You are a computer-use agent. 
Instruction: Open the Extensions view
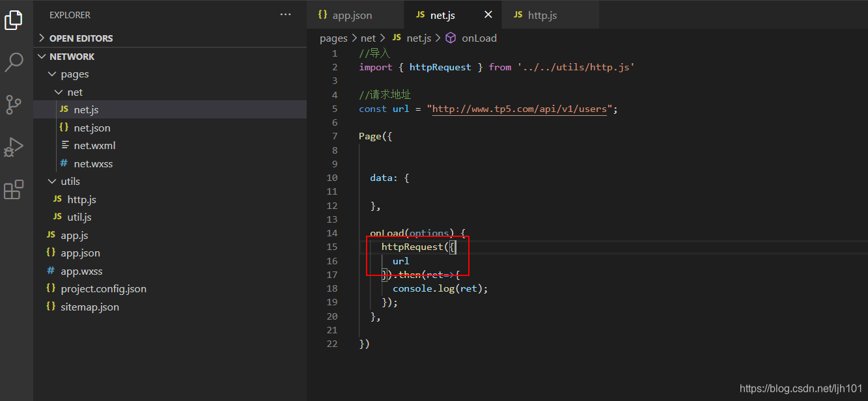pyautogui.click(x=14, y=190)
